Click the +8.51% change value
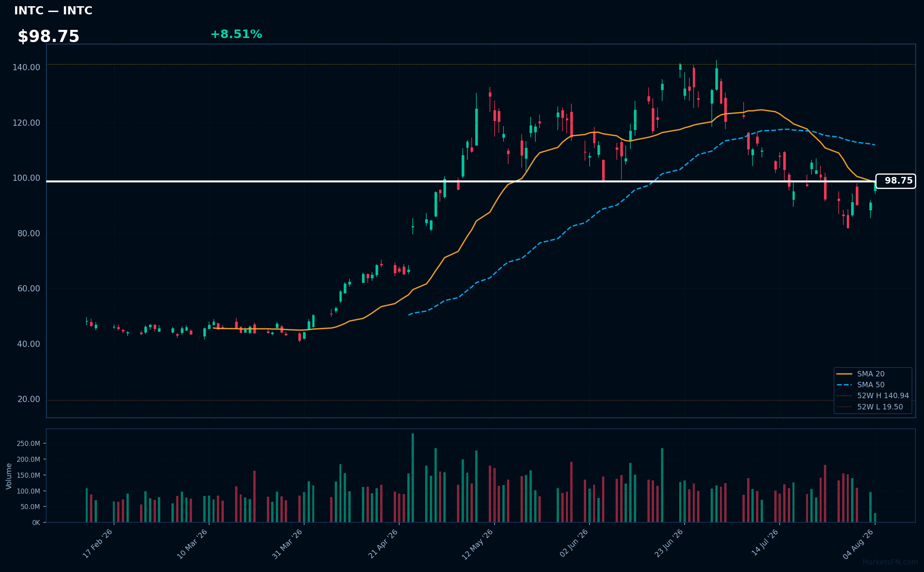Viewport: 924px width, 572px height. pyautogui.click(x=236, y=34)
